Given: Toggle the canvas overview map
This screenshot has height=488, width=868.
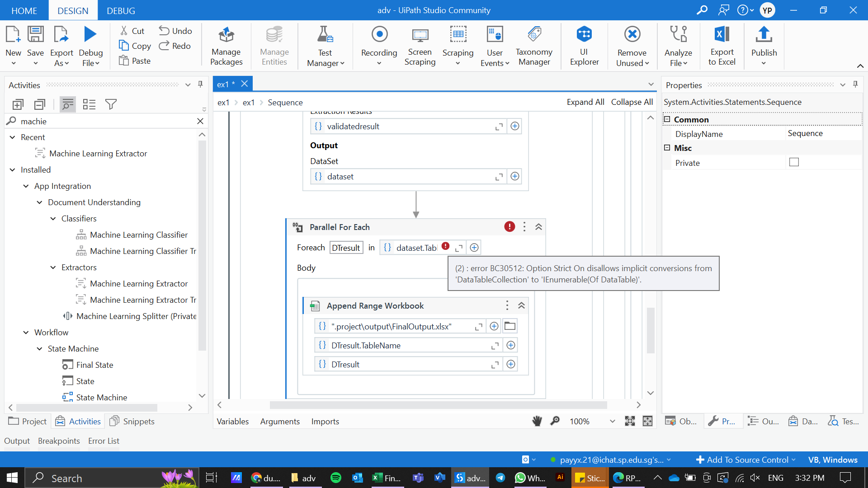Looking at the screenshot, I should [x=647, y=421].
